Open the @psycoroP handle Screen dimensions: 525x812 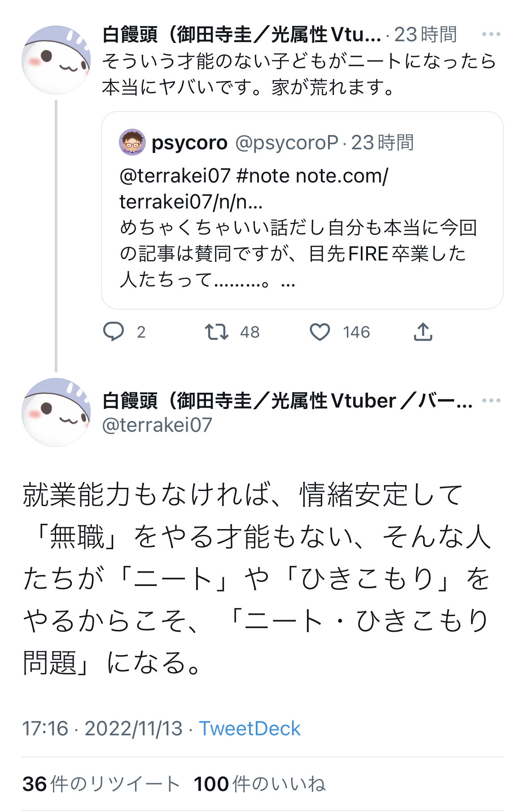pyautogui.click(x=287, y=143)
